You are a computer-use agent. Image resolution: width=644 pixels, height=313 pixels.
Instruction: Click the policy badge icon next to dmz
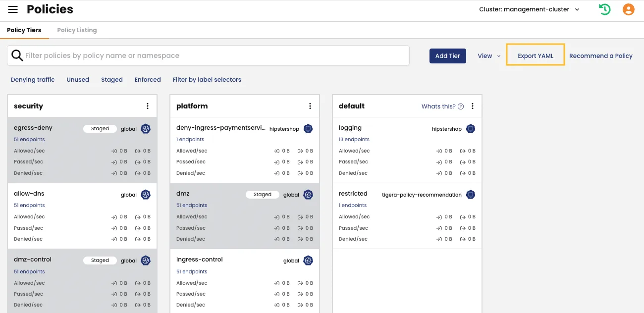click(x=308, y=195)
